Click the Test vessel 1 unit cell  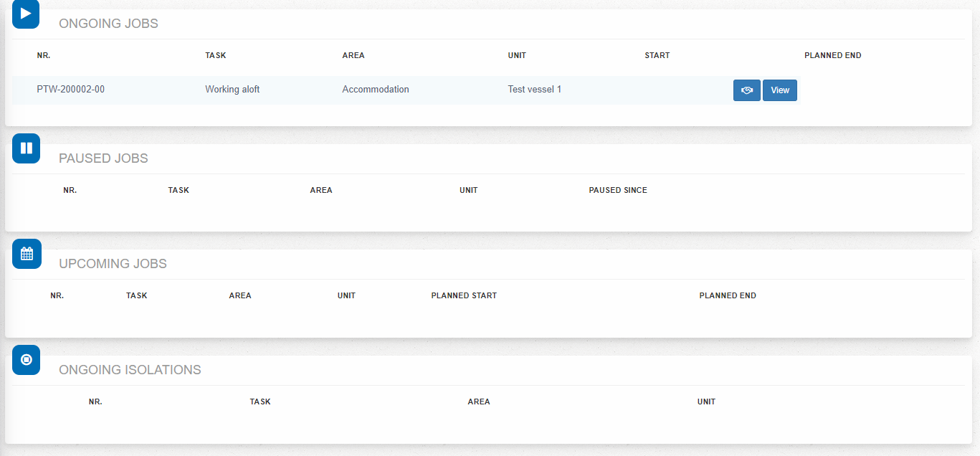coord(535,90)
